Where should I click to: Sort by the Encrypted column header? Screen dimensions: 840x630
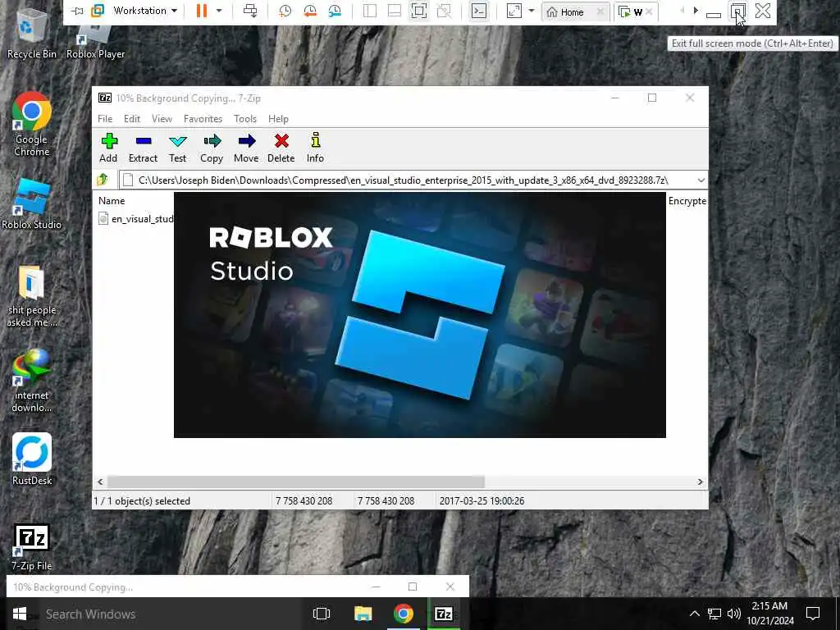pyautogui.click(x=687, y=201)
